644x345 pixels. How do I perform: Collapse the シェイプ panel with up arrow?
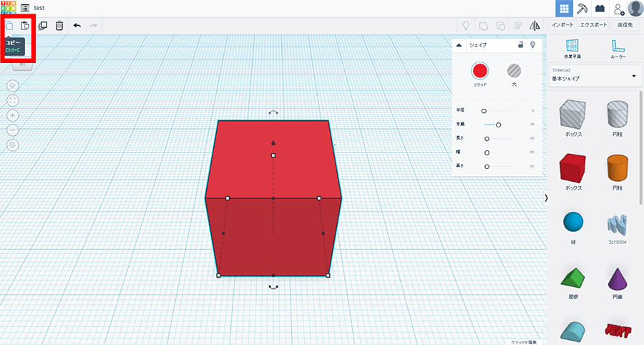(459, 45)
